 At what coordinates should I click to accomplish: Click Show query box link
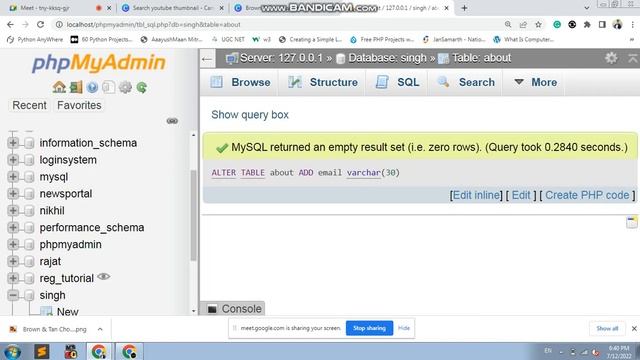(250, 115)
